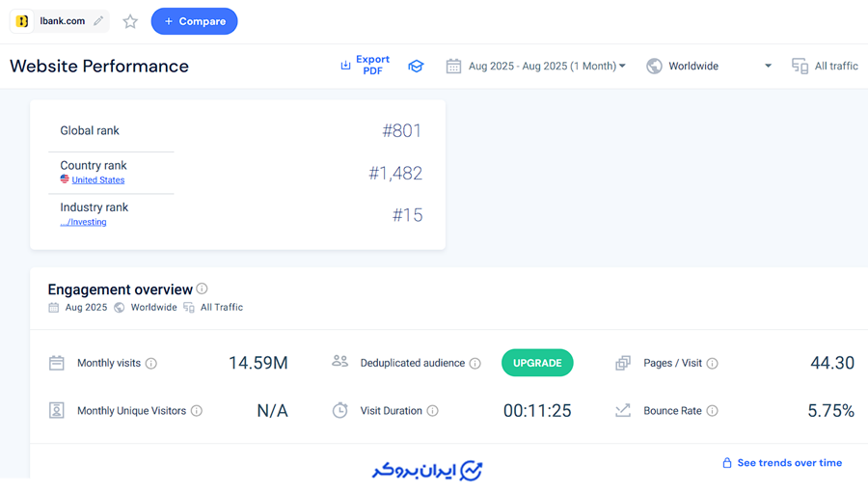Expand the Worldwide country dropdown
Screen dimensions: 868x494
[x=709, y=67]
